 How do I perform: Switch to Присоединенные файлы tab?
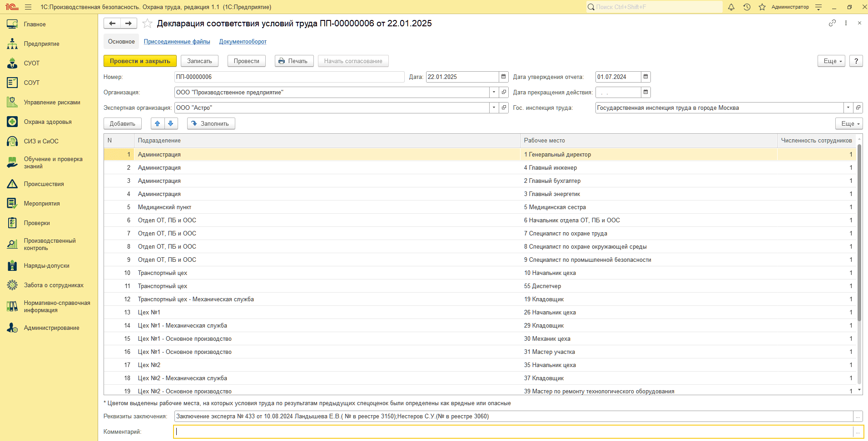pyautogui.click(x=177, y=42)
